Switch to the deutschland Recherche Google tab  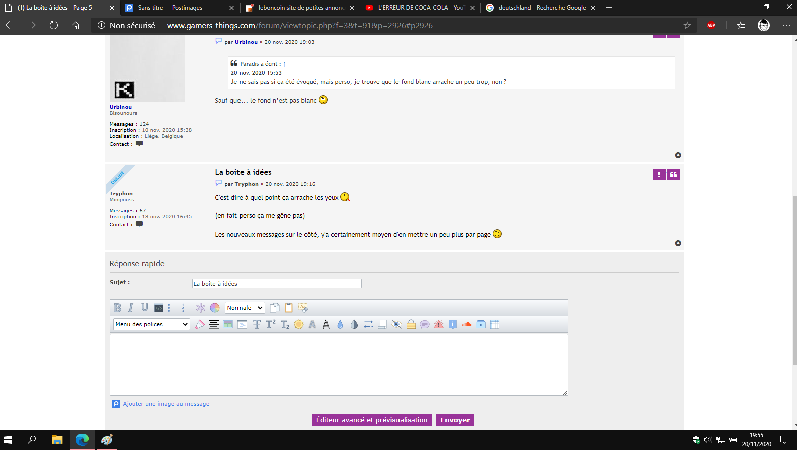point(540,8)
